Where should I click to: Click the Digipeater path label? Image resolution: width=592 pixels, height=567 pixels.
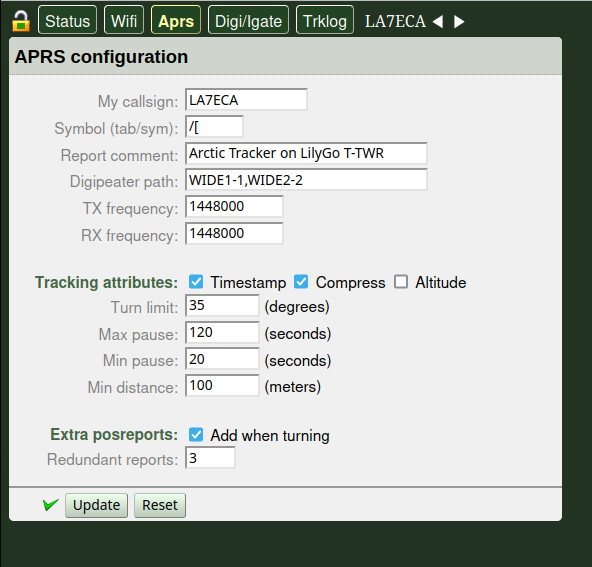pyautogui.click(x=124, y=182)
